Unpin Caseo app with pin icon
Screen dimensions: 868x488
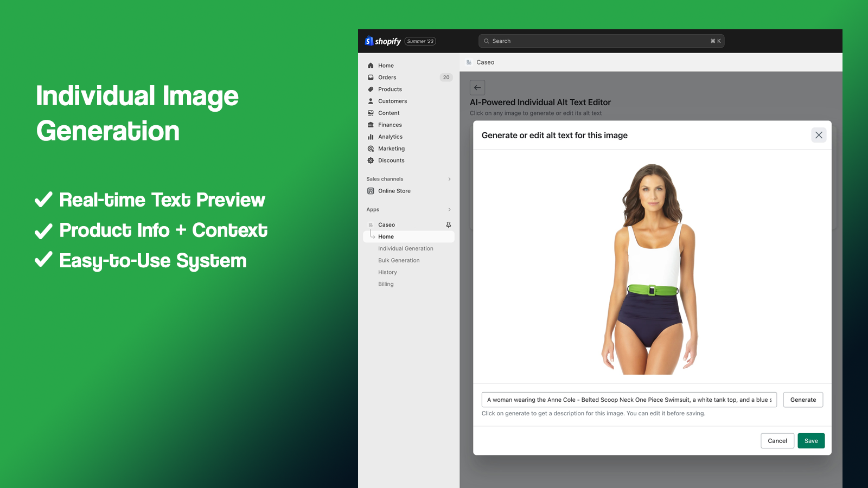click(x=449, y=224)
